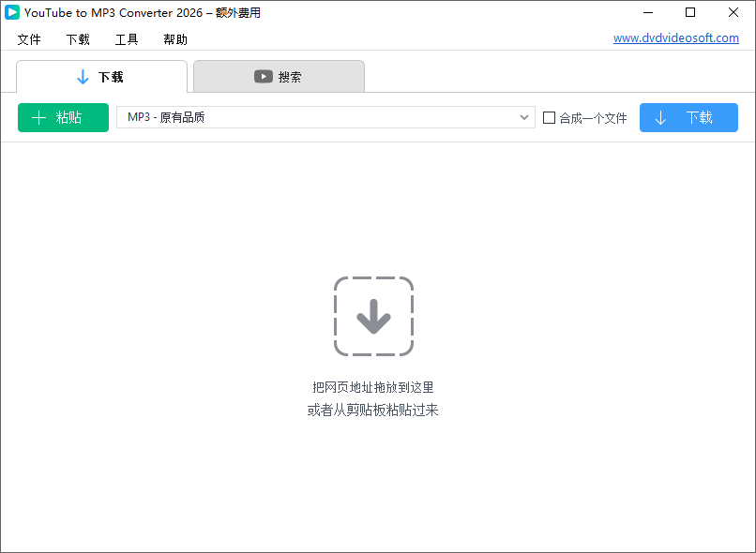Click the chevron arrow on the quality dropdown
The width and height of the screenshot is (756, 553).
pyautogui.click(x=524, y=117)
